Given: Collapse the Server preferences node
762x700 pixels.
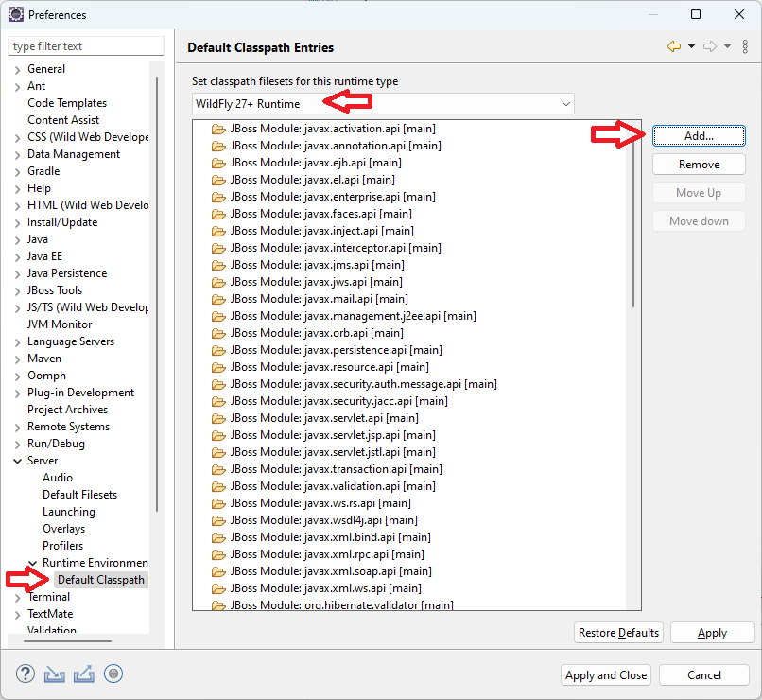Looking at the screenshot, I should [x=18, y=461].
